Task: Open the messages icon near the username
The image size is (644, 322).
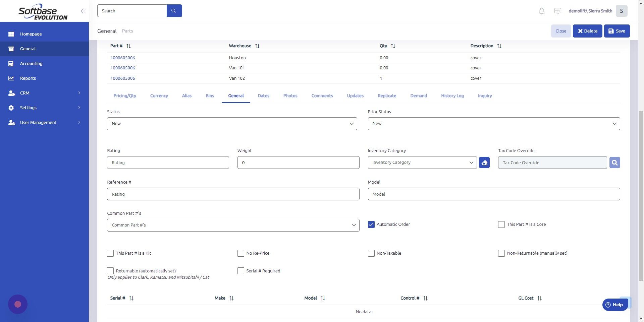Action: coord(557,11)
